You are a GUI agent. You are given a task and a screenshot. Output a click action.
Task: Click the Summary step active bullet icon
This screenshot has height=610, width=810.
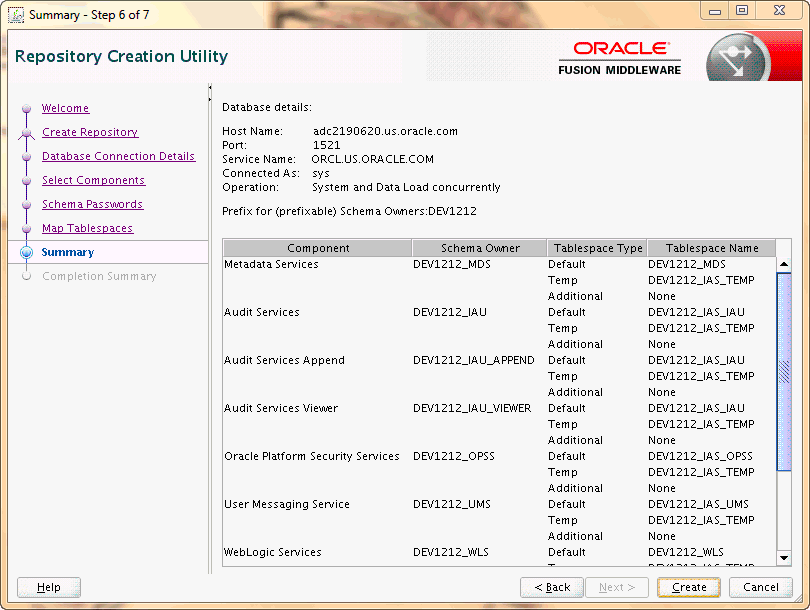click(26, 253)
